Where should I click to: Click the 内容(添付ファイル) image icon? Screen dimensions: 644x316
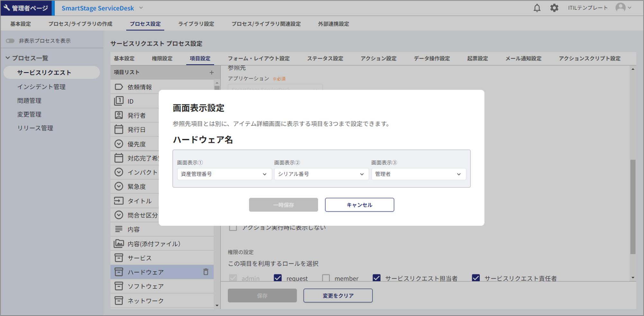119,244
